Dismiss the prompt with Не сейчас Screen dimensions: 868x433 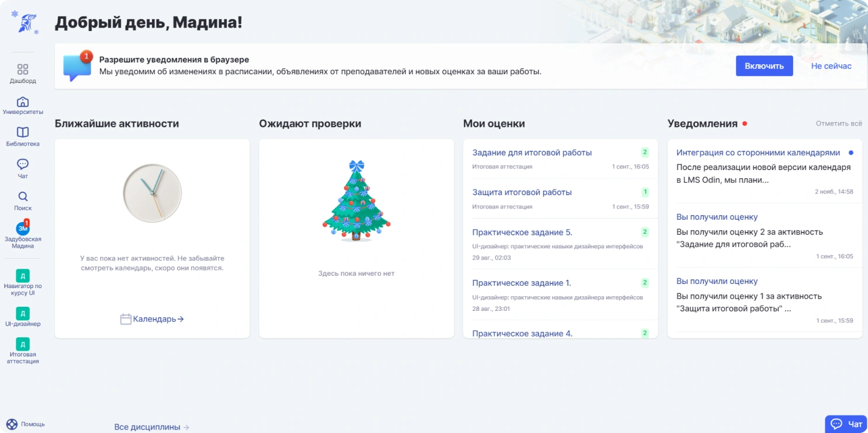(x=831, y=66)
